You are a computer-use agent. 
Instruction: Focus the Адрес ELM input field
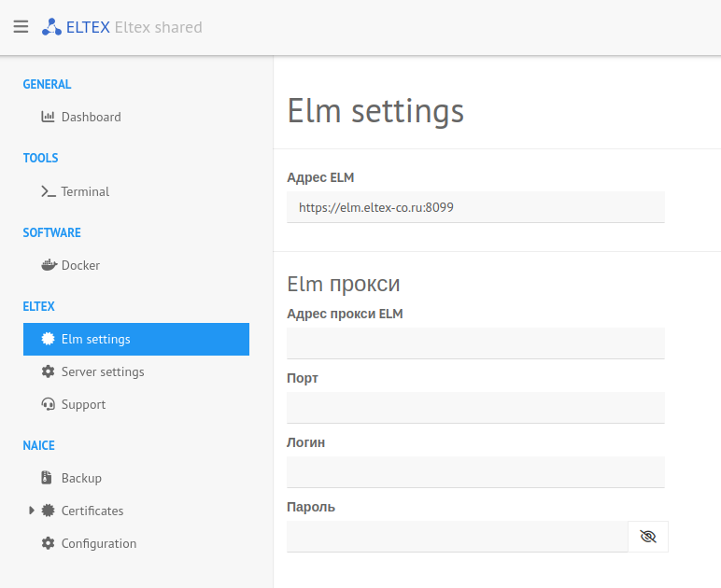[x=475, y=207]
